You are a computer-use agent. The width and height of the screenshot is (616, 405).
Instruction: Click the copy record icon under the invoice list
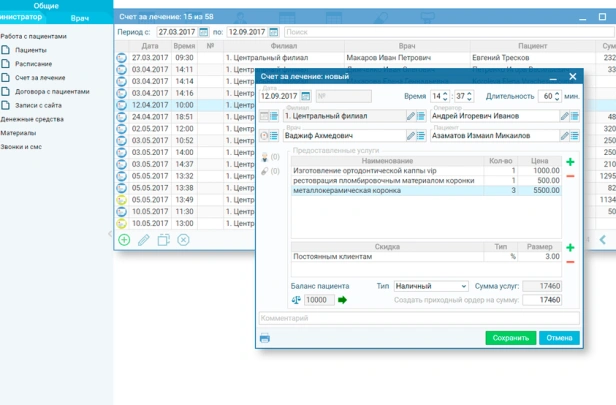[x=163, y=240]
